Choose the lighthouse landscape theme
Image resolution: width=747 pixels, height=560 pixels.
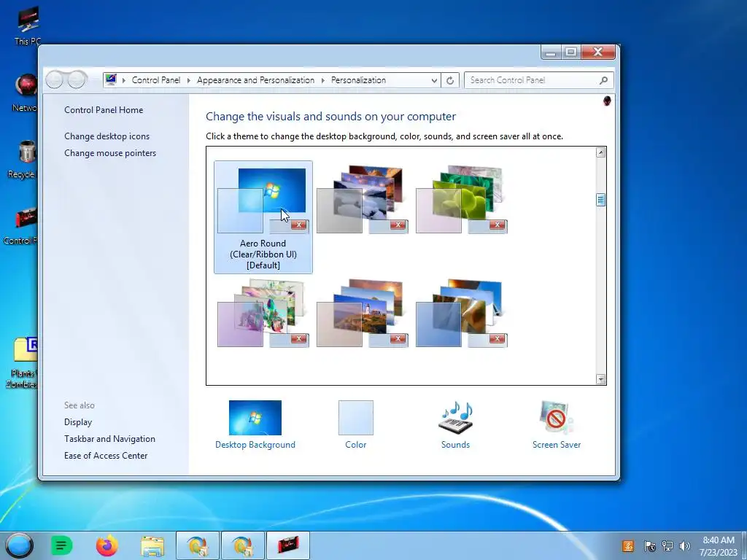[x=362, y=313]
